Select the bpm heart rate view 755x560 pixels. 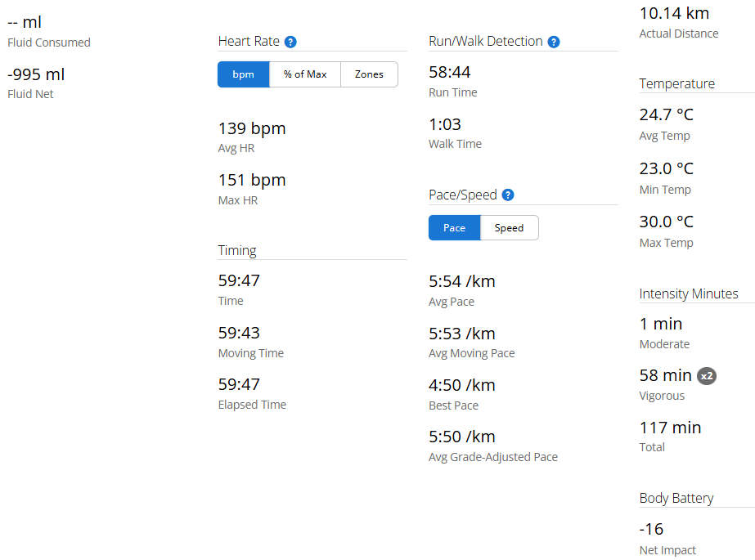point(243,74)
